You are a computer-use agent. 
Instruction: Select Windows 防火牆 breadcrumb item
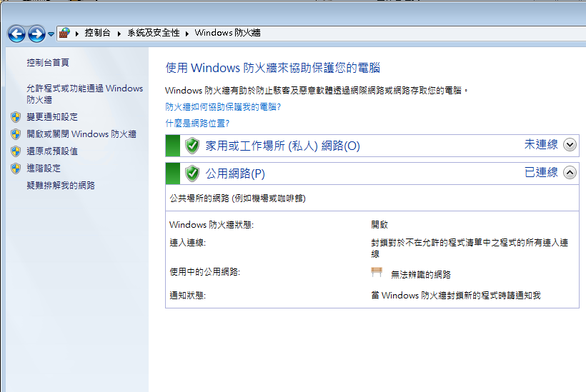pos(227,33)
